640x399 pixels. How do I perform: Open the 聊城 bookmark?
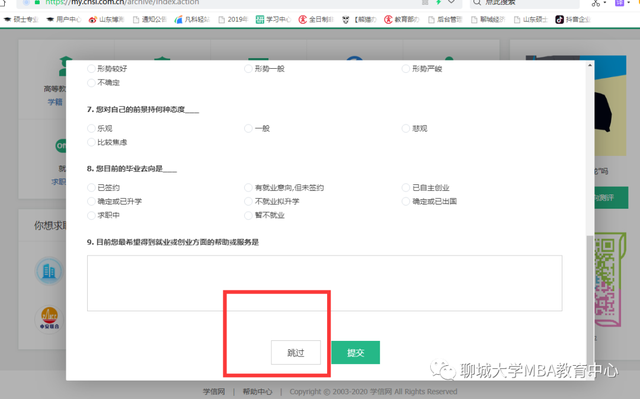tap(488, 20)
